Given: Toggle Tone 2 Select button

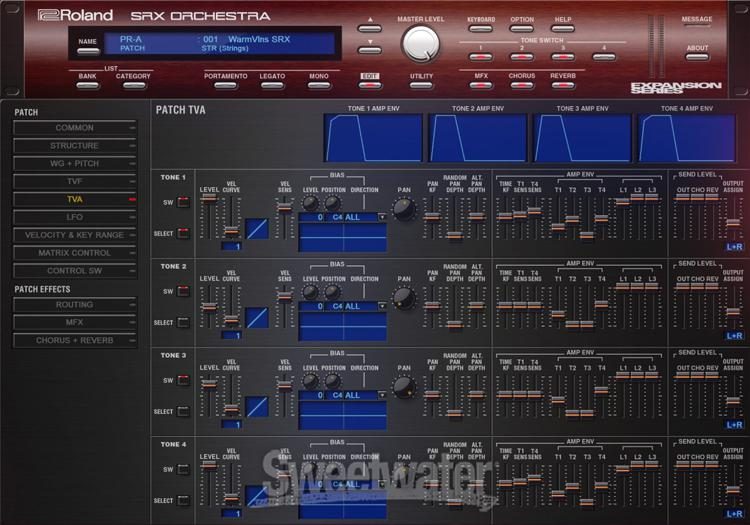Looking at the screenshot, I should (x=183, y=322).
